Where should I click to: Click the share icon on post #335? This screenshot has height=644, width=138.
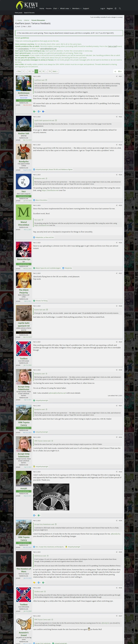(x=117, y=552)
